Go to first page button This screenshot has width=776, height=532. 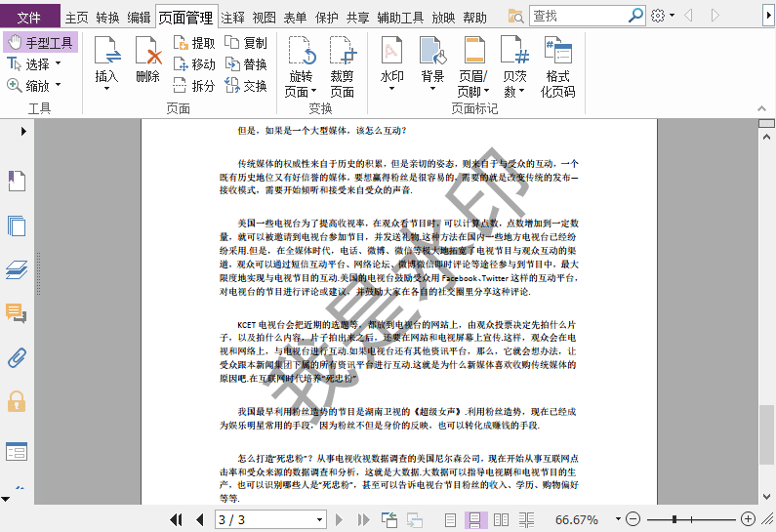point(176,519)
